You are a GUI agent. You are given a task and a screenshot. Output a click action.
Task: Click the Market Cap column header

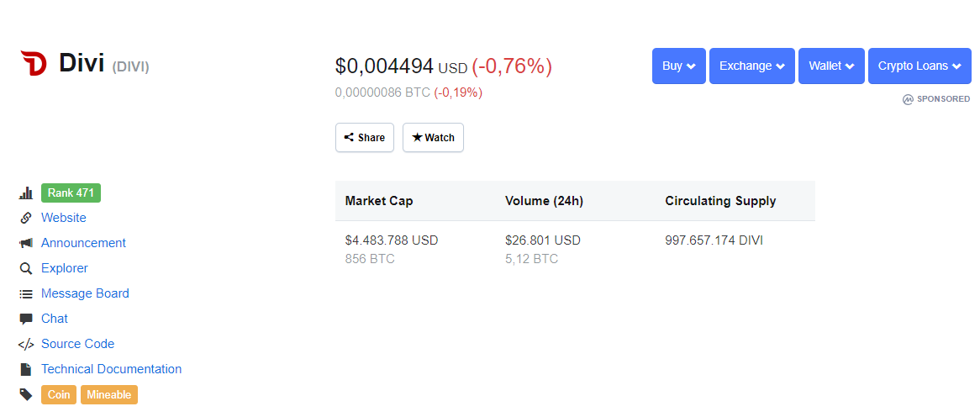pos(379,201)
